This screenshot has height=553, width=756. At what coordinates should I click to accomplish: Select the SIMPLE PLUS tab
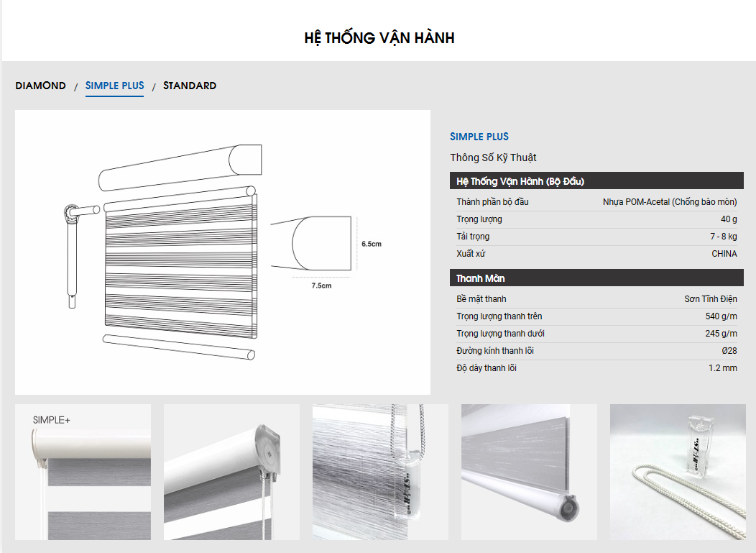pyautogui.click(x=115, y=86)
